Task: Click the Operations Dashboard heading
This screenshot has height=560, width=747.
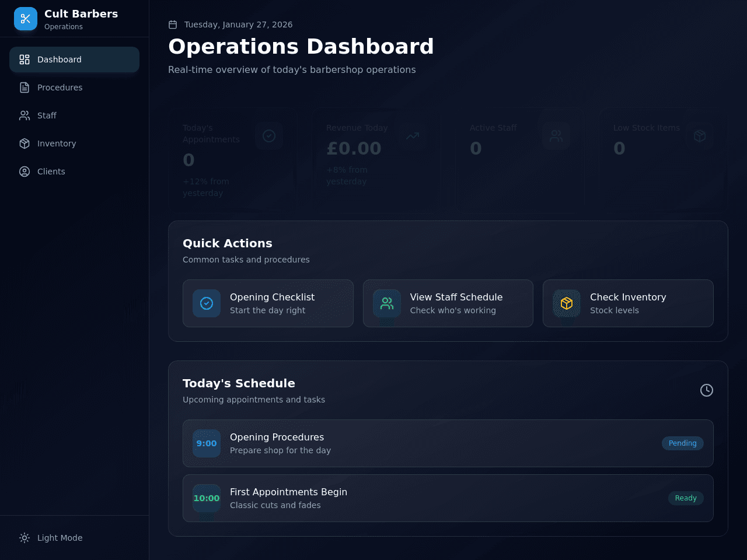Action: pos(301,47)
